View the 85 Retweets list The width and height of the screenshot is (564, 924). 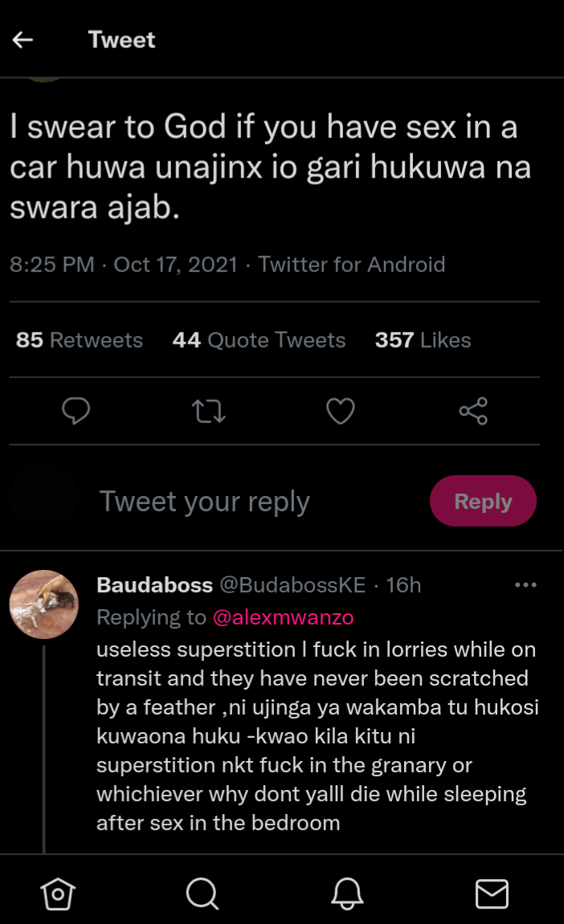coord(80,340)
